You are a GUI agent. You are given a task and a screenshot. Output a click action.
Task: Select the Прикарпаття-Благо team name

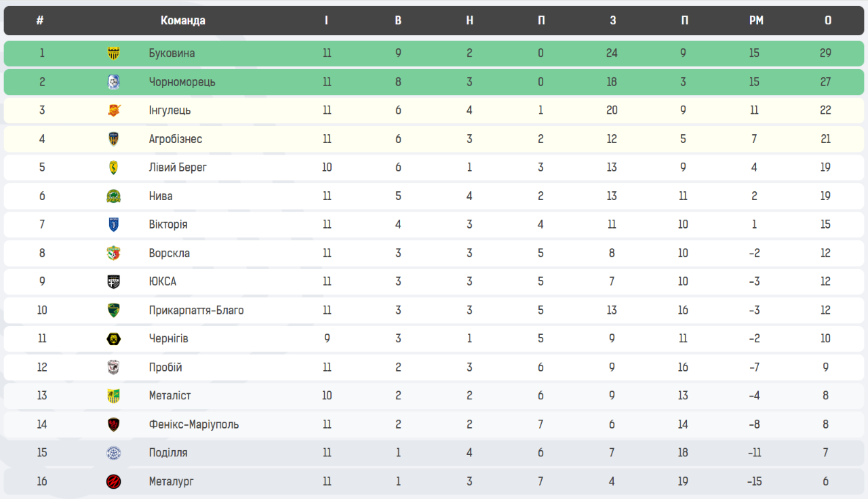point(197,311)
